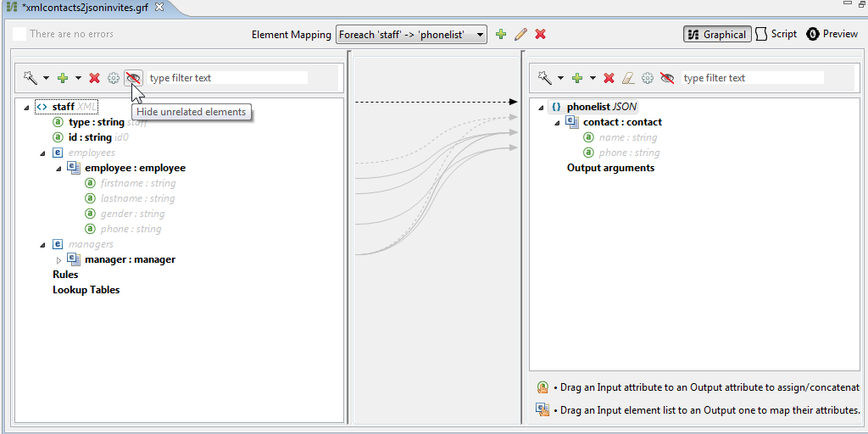The image size is (868, 434).
Task: Toggle the eye icon in output panel toolbar
Action: (668, 78)
